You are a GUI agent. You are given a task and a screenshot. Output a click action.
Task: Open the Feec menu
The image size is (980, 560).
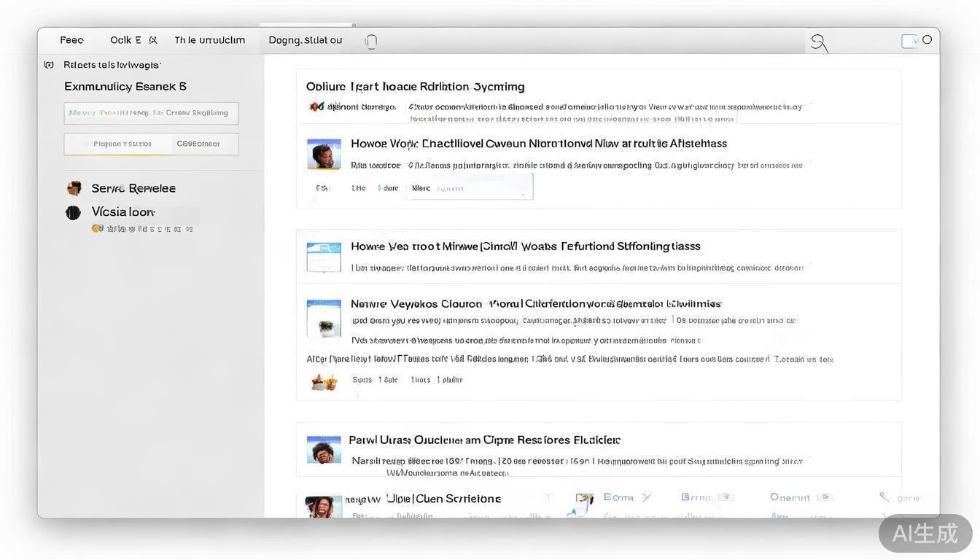click(71, 40)
